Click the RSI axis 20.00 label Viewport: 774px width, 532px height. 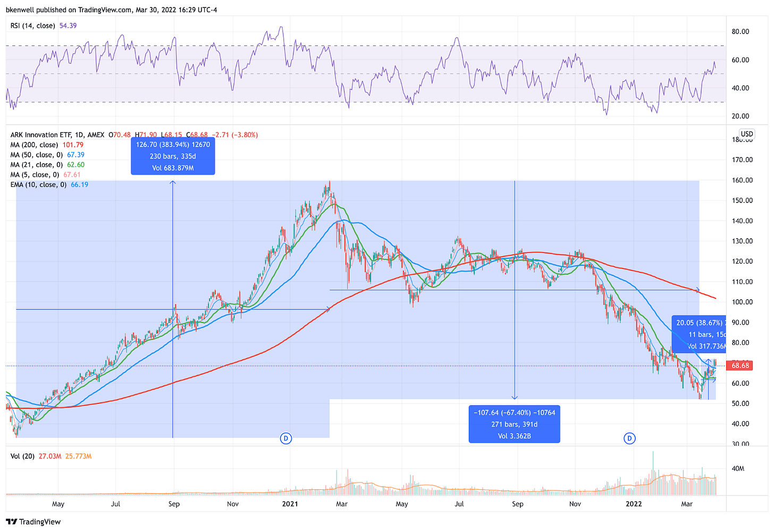tap(740, 116)
